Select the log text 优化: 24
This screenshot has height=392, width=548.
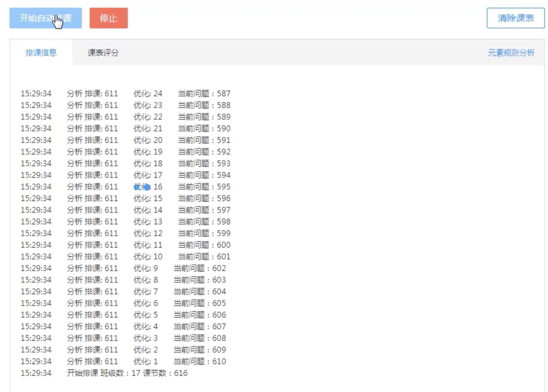(x=148, y=93)
